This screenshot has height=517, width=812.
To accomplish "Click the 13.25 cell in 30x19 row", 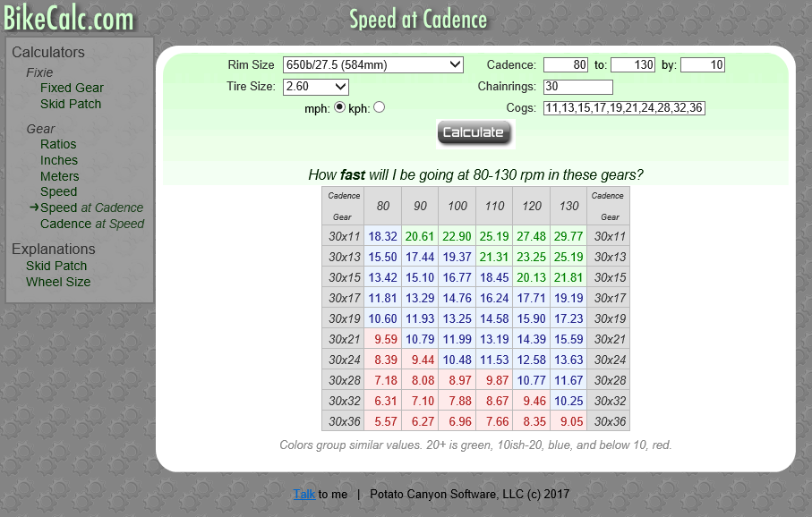I will click(457, 318).
